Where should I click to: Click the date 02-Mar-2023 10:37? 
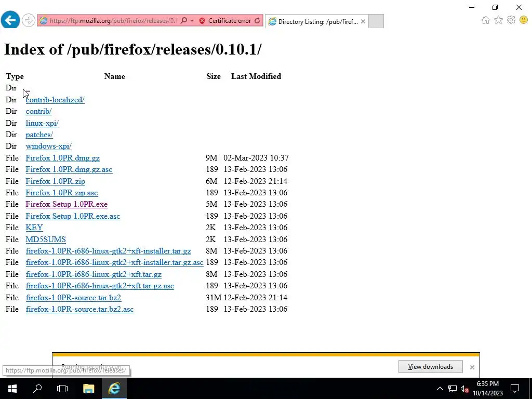(256, 158)
